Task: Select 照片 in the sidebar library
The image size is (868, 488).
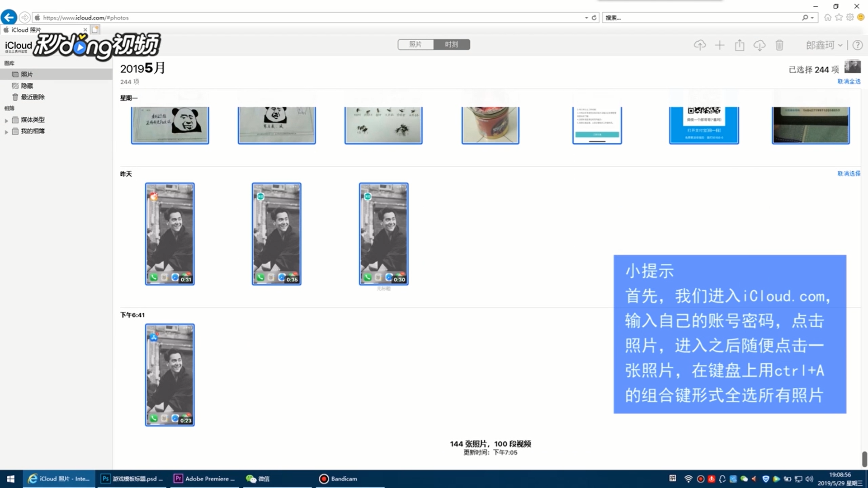Action: 56,74
